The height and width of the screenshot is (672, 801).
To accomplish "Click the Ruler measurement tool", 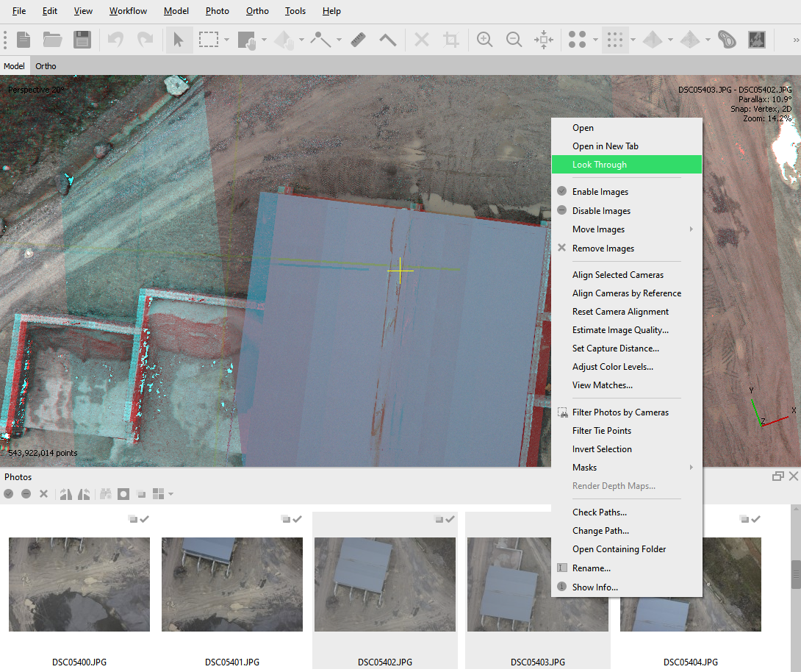I will point(358,40).
